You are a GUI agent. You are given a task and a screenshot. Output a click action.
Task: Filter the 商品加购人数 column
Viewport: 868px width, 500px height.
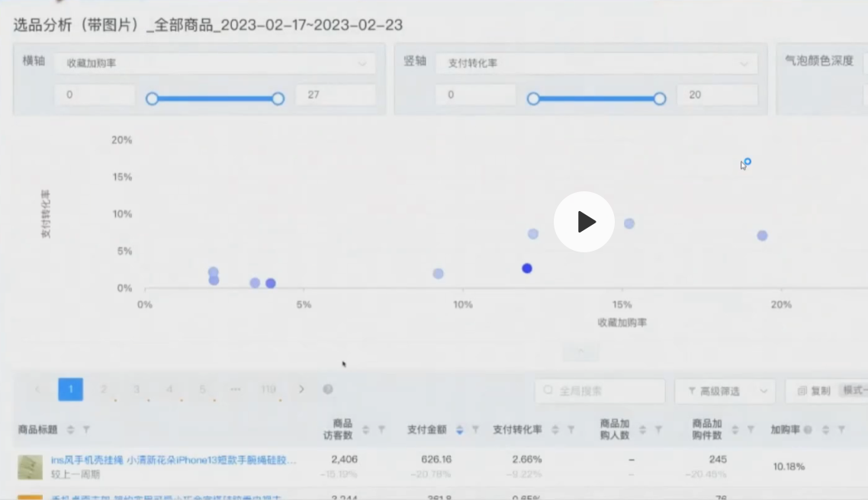click(658, 430)
